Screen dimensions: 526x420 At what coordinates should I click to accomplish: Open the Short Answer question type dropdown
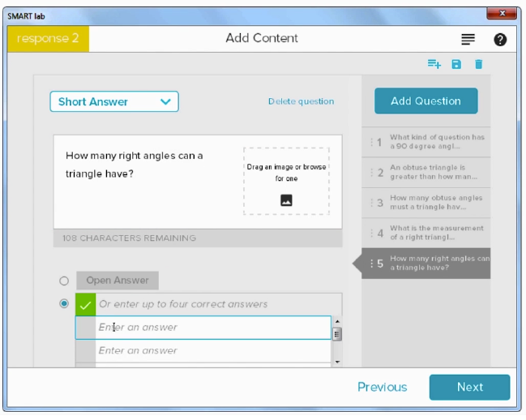[114, 101]
